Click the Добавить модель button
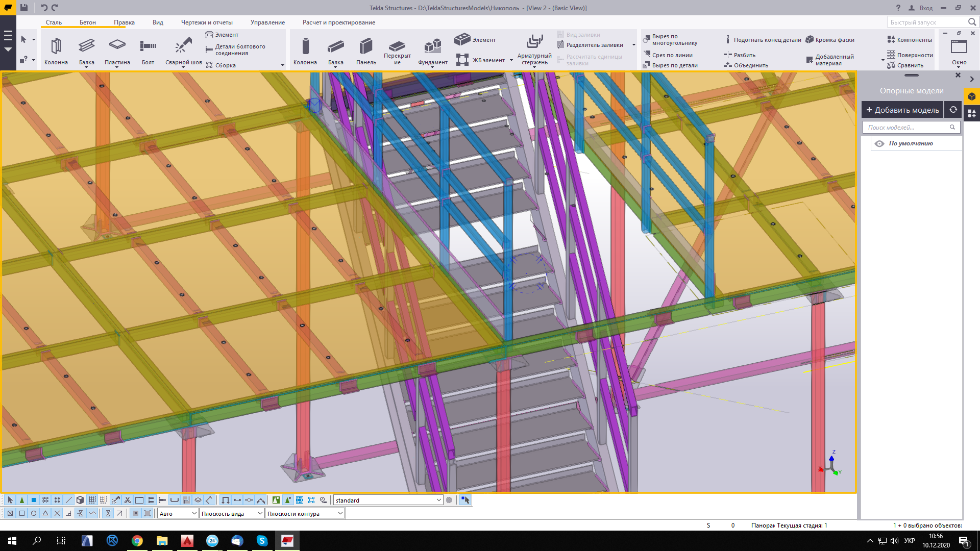980x551 pixels. tap(902, 110)
